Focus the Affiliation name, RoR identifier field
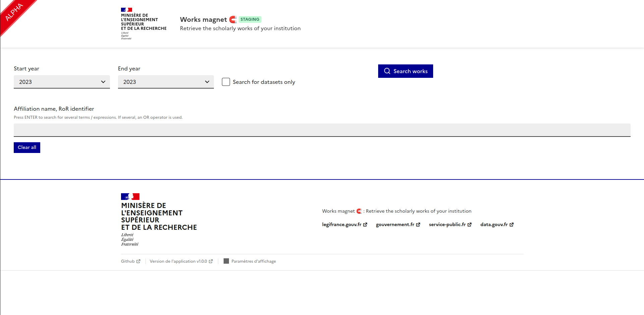The width and height of the screenshot is (644, 315). 322,130
